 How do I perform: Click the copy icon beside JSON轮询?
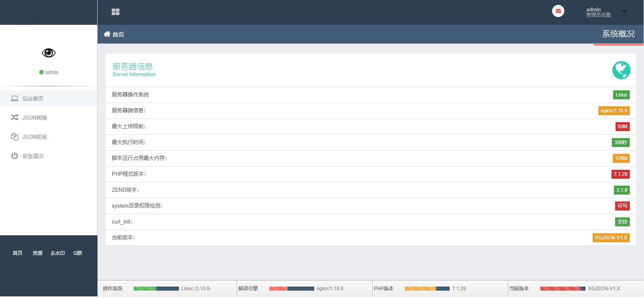[15, 137]
